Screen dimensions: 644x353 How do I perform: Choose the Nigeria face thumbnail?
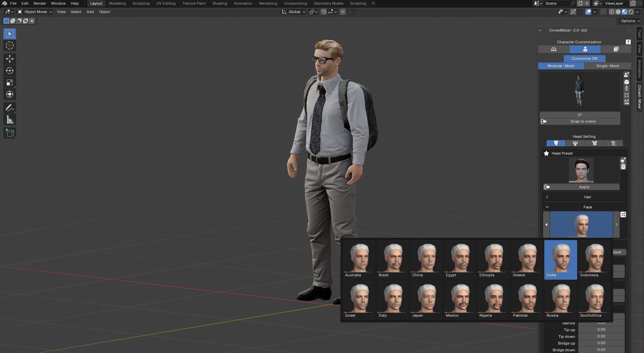493,300
